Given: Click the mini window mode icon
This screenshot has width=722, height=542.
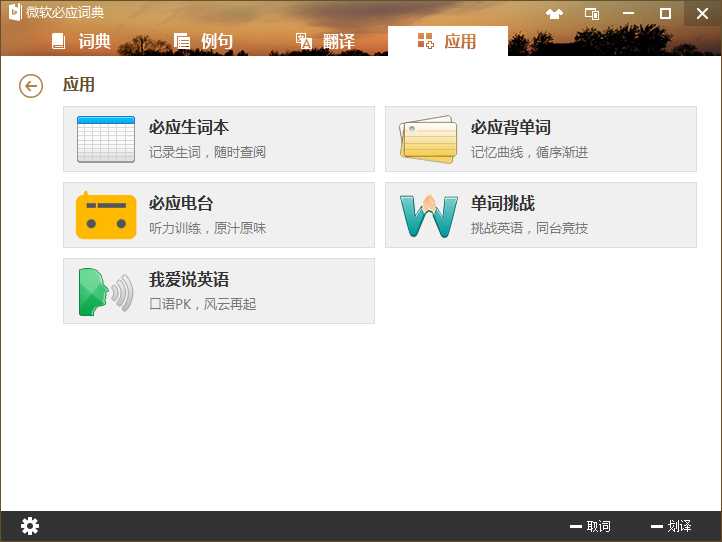Looking at the screenshot, I should tap(592, 14).
